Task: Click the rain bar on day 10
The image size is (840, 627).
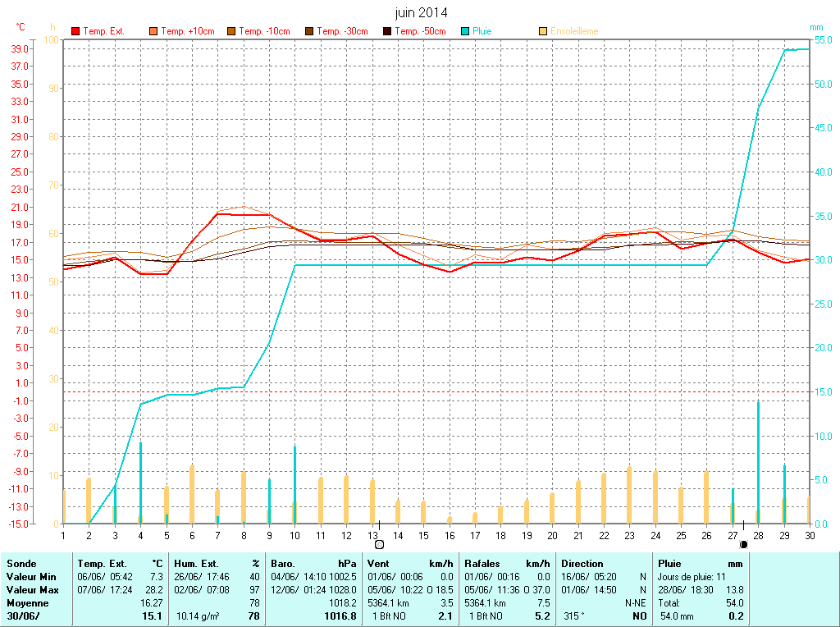Action: (294, 484)
